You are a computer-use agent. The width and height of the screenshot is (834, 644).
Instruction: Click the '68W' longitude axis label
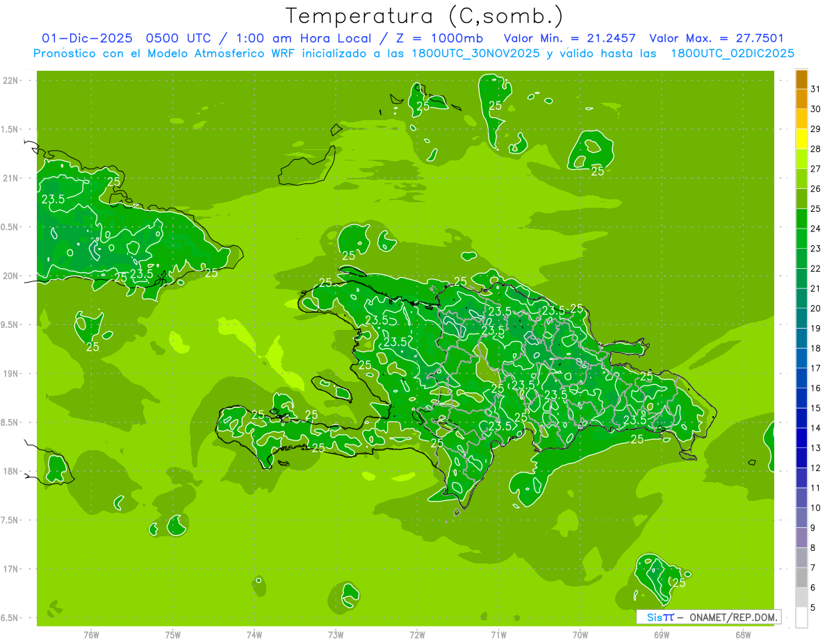click(743, 634)
